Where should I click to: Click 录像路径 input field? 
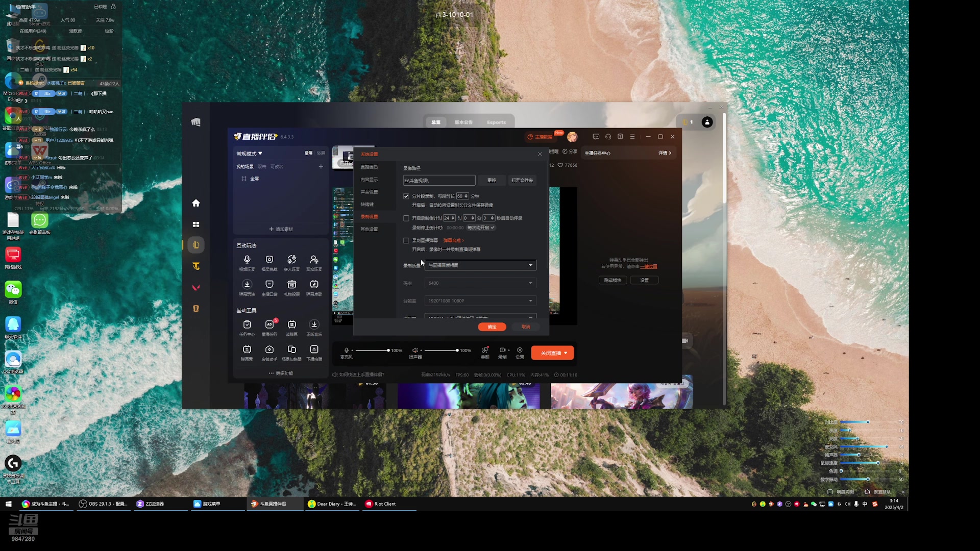(439, 180)
